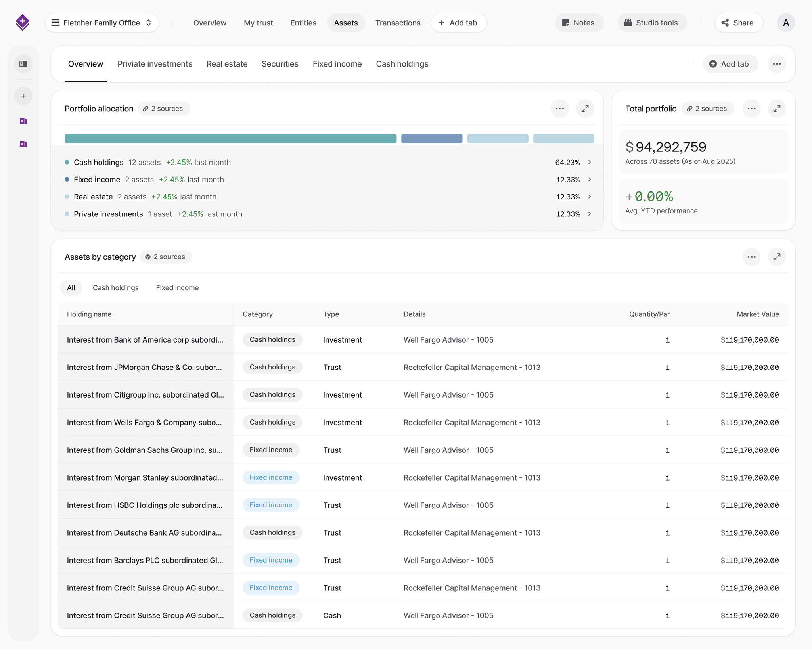Click the teal Cash holdings segment of the allocation bar
Image resolution: width=812 pixels, height=649 pixels.
click(230, 138)
